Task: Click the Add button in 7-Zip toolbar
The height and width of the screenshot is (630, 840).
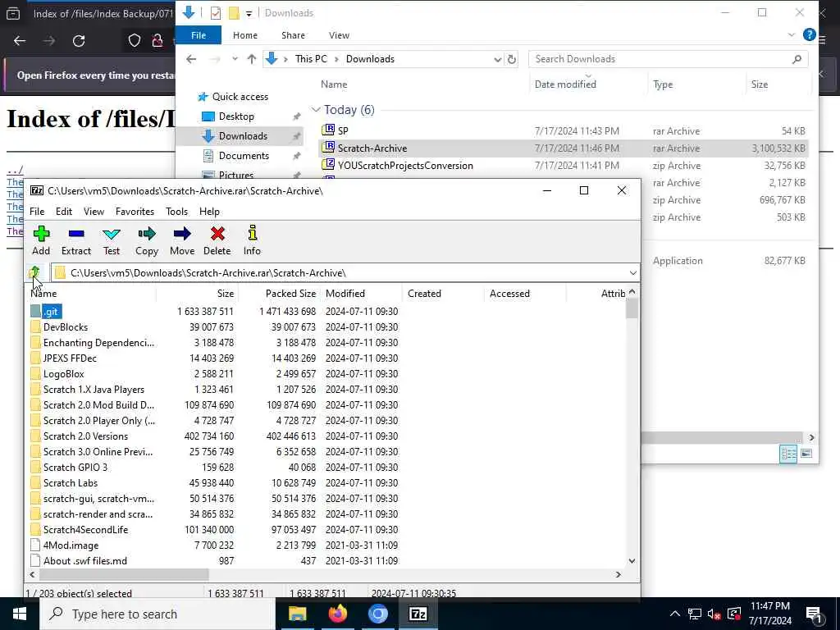Action: click(41, 240)
